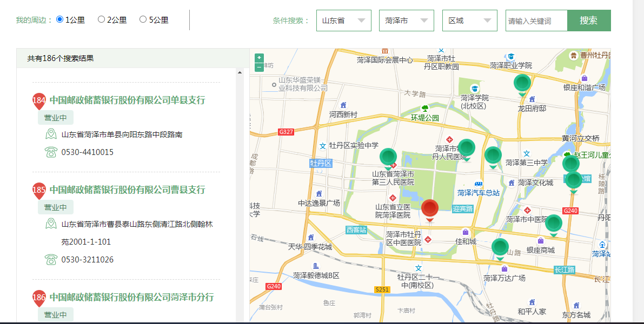This screenshot has height=324, width=644.
Task: Open result 中国邮政储蓄银行股份有限公司菏泽市分行
Action: point(132,297)
